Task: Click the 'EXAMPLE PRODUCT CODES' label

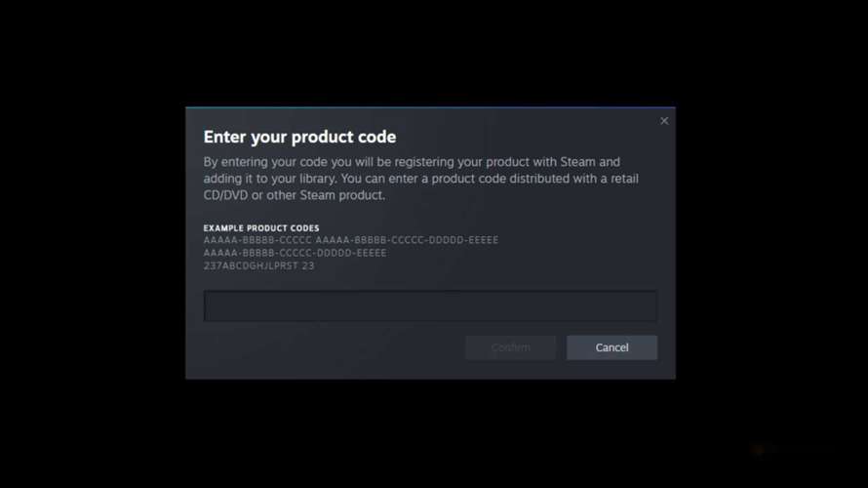Action: pyautogui.click(x=261, y=227)
